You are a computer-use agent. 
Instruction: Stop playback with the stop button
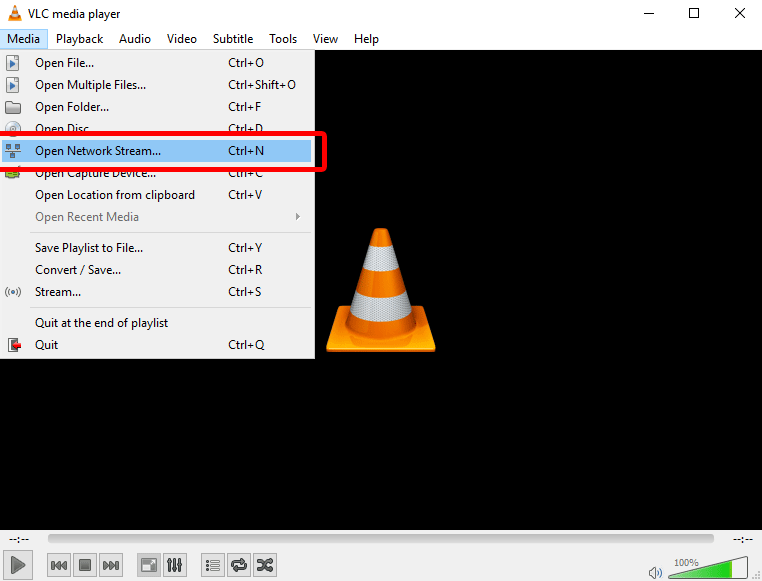(85, 565)
